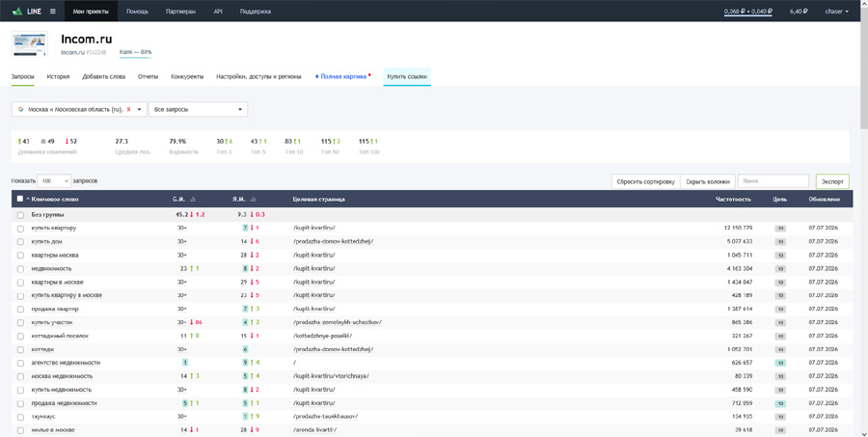This screenshot has width=868, height=437.
Task: Click the Топ 10 statistic 80
Action: [288, 141]
